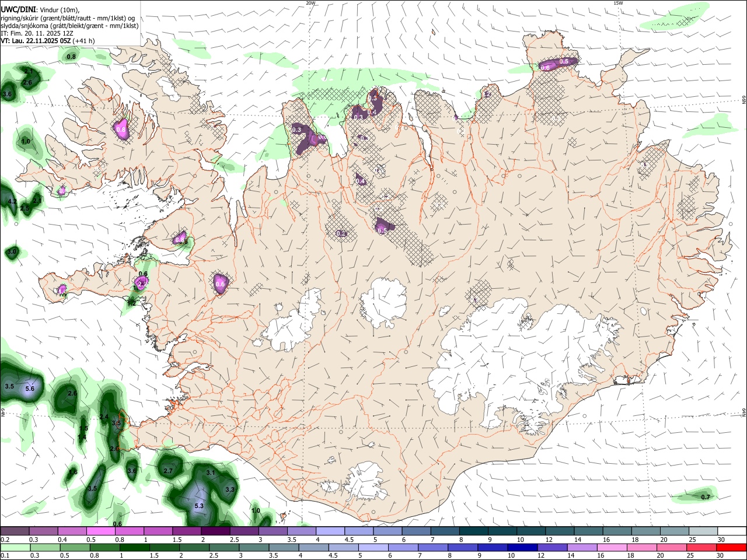Click the '15W' longitude label
747x560 pixels.
(x=618, y=3)
